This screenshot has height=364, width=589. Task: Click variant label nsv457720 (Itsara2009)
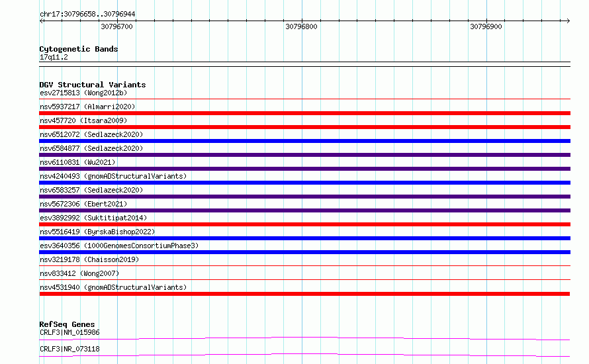pyautogui.click(x=83, y=120)
